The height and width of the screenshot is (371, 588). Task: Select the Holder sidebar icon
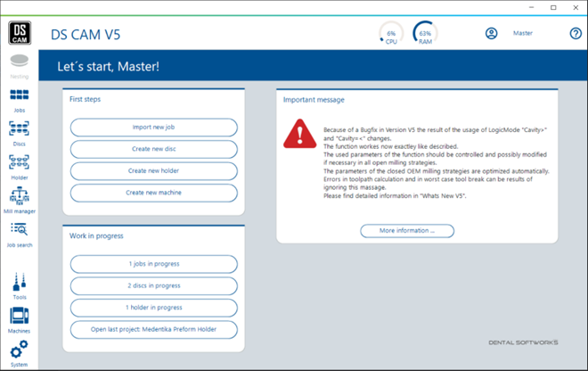19,163
